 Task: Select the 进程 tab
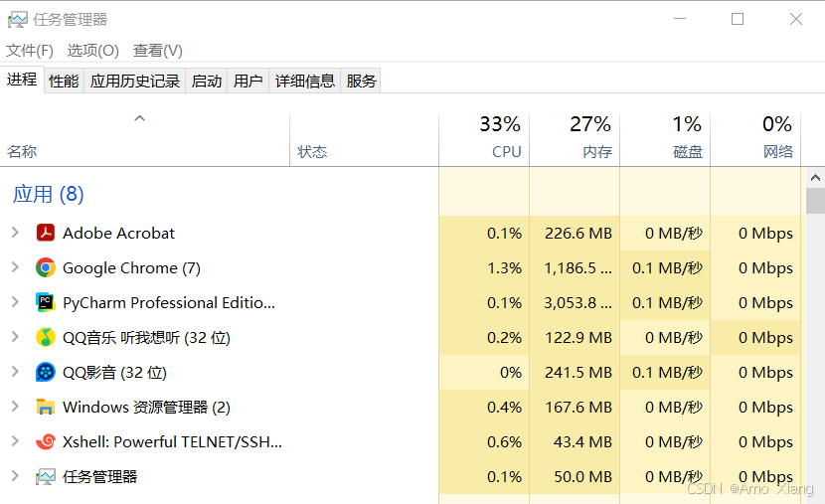[x=22, y=80]
